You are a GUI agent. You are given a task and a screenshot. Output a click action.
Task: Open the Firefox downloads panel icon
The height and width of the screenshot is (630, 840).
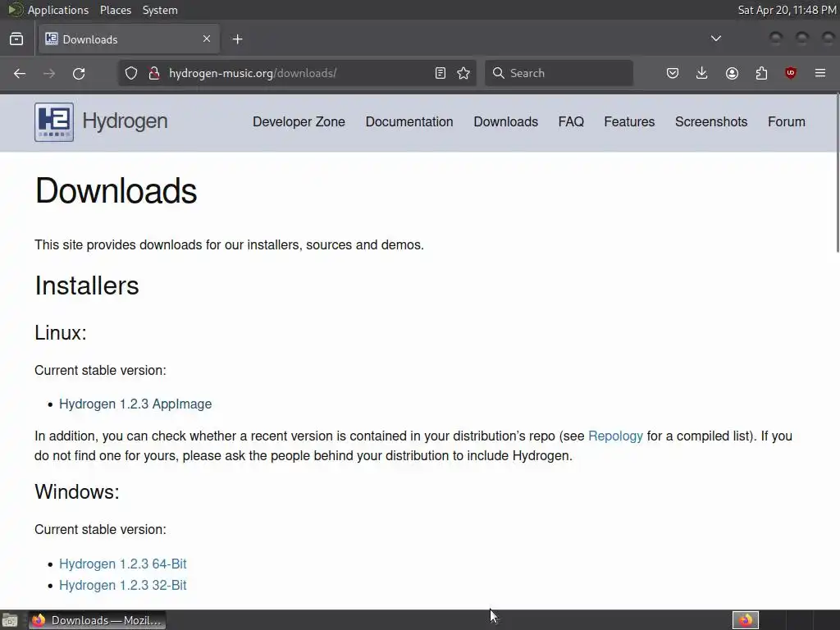click(x=702, y=73)
